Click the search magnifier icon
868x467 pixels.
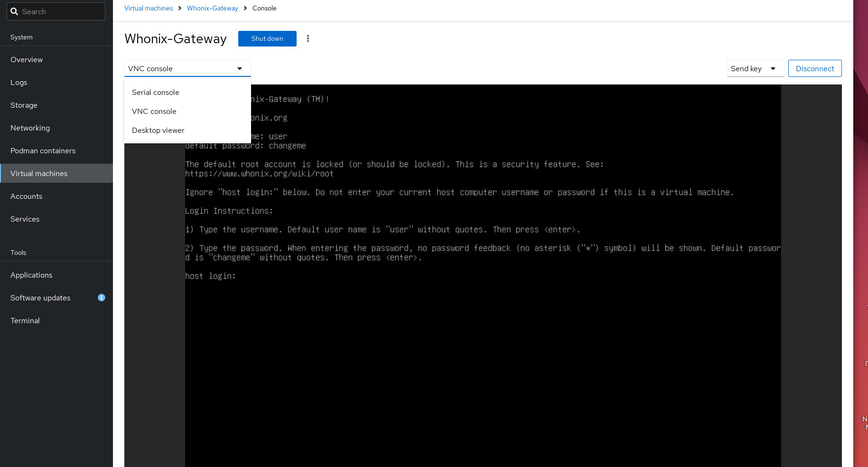[14, 11]
